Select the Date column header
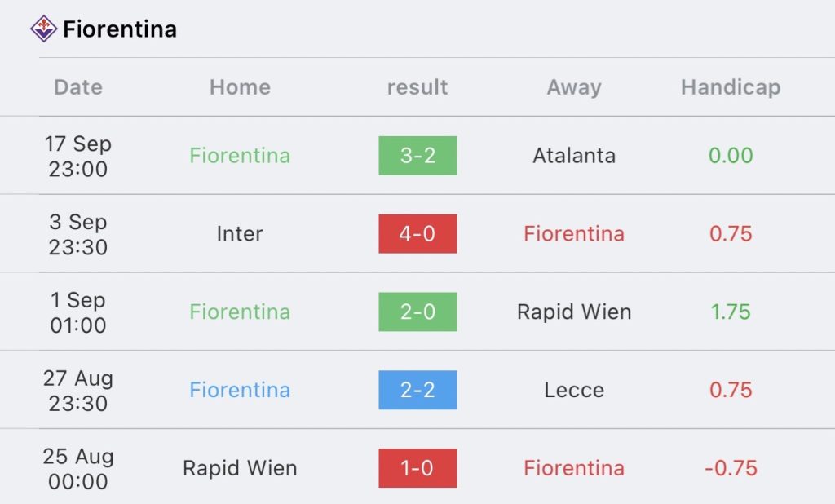 (78, 87)
